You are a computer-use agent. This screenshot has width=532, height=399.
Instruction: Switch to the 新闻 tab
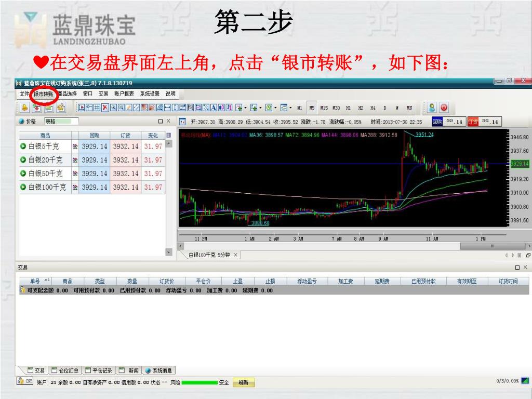pyautogui.click(x=129, y=370)
